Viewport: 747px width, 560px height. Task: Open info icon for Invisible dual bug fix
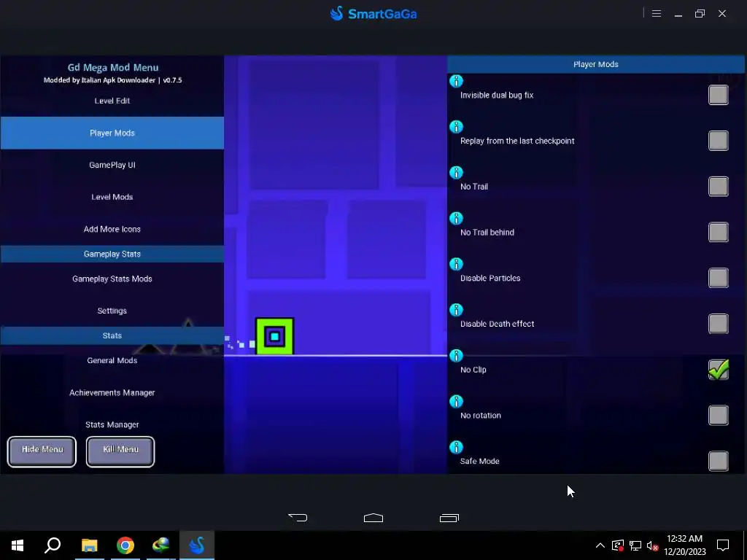tap(456, 81)
